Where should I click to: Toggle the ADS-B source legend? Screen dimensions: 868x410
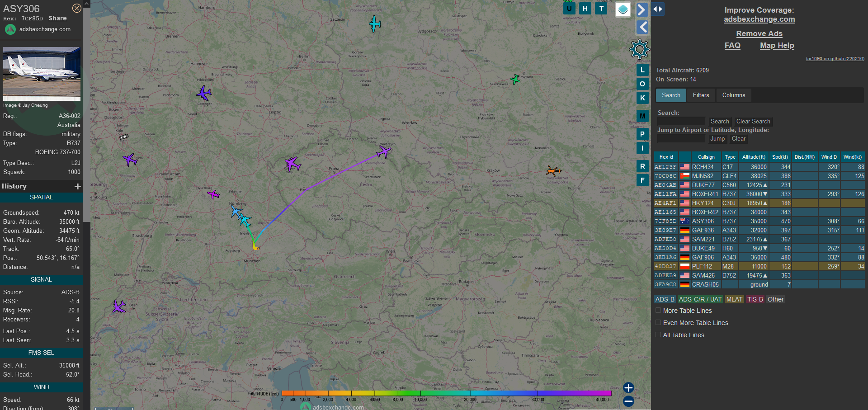pyautogui.click(x=665, y=299)
